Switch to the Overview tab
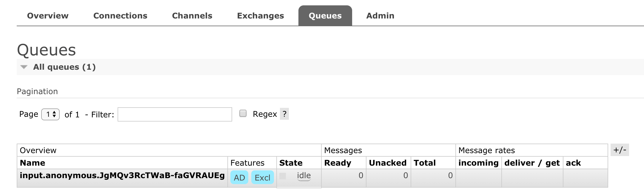 point(48,16)
